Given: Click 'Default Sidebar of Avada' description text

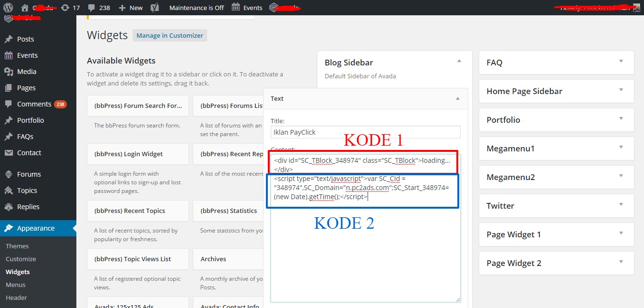Looking at the screenshot, I should [x=360, y=76].
